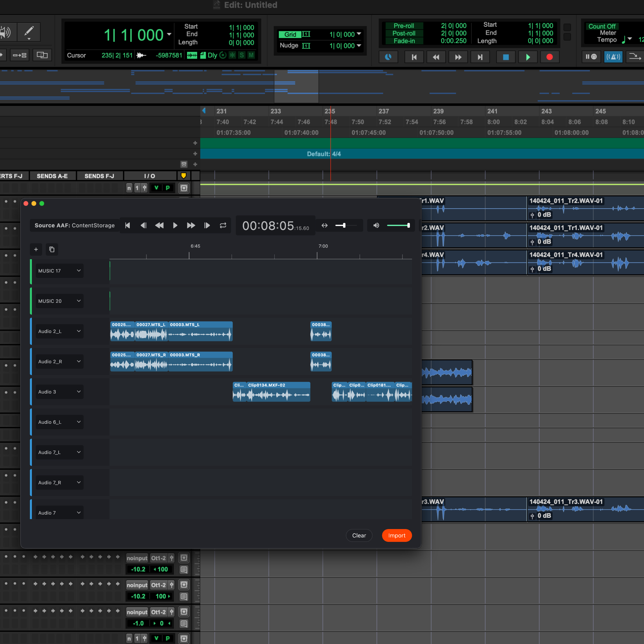Play preview in AAF import dialog
The height and width of the screenshot is (644, 644).
[x=175, y=226]
